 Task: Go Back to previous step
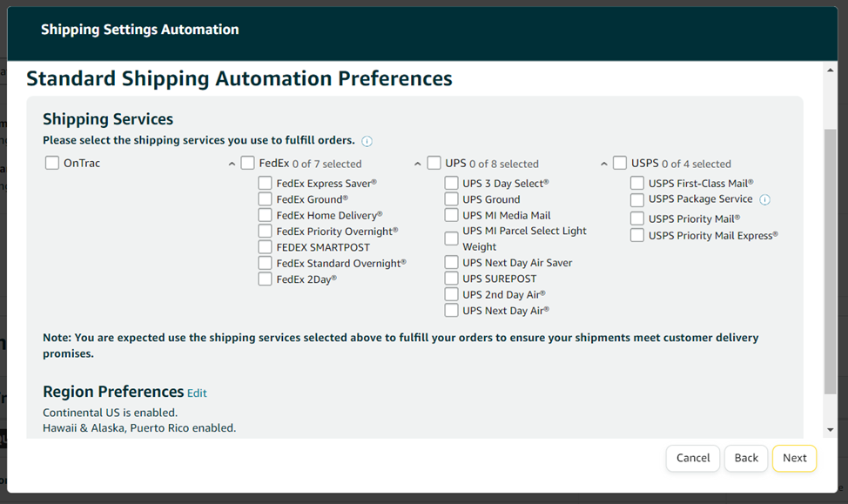746,458
